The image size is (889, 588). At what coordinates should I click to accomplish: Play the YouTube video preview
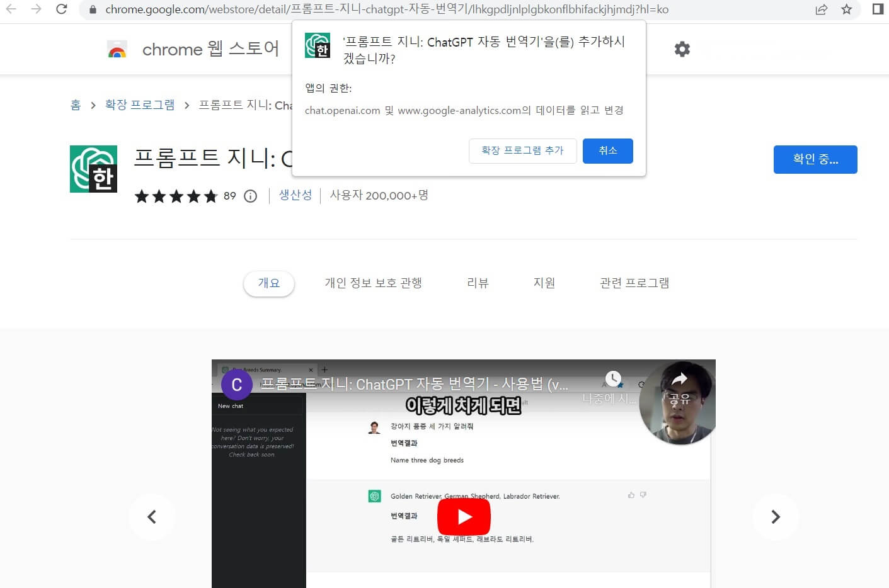pos(464,516)
